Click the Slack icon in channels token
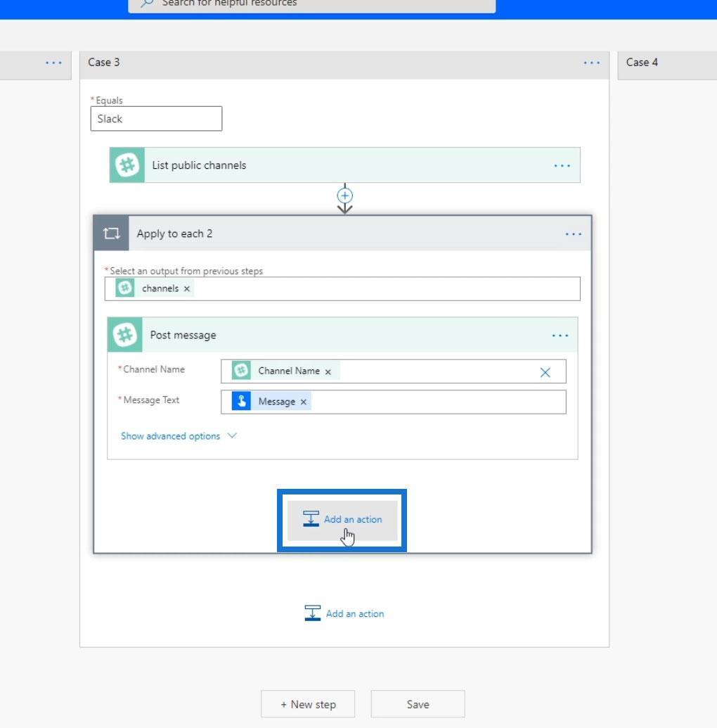The image size is (717, 728). (x=125, y=288)
